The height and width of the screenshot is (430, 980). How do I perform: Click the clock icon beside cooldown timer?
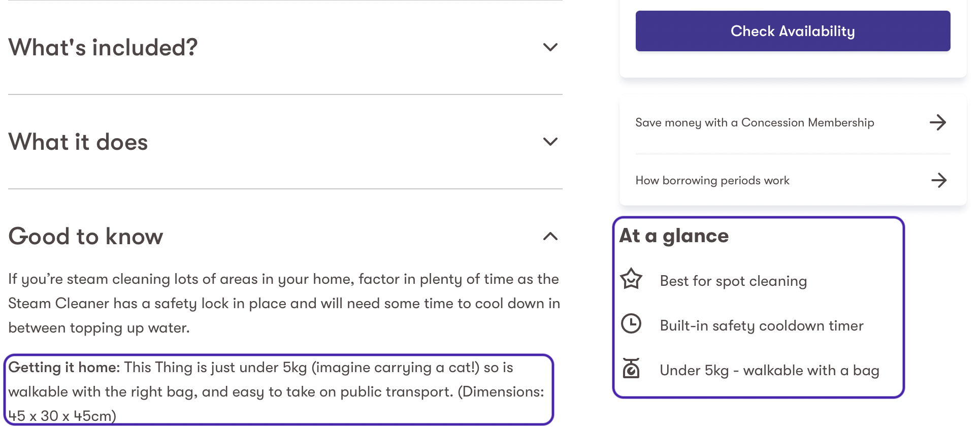(x=631, y=324)
